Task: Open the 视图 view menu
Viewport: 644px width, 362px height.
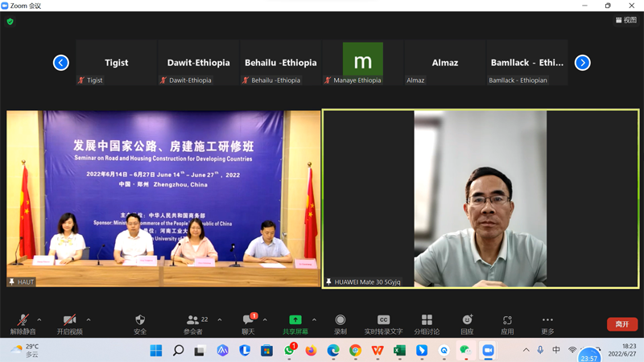Action: 625,20
